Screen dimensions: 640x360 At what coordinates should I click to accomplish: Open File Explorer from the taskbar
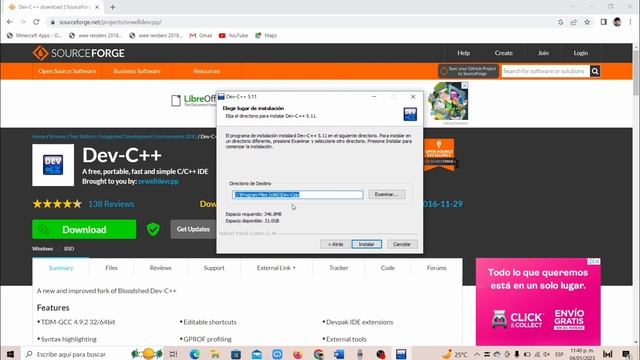tap(215, 354)
